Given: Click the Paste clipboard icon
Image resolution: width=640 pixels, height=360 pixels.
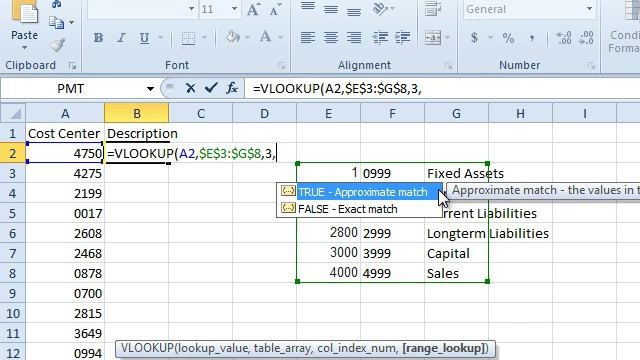Looking at the screenshot, I should (24, 11).
